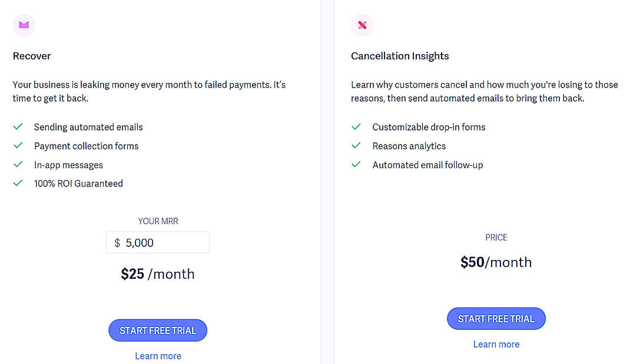Screen dimensions: 630x364
Task: Click the Cancellation Insights scissors icon
Action: 362,25
